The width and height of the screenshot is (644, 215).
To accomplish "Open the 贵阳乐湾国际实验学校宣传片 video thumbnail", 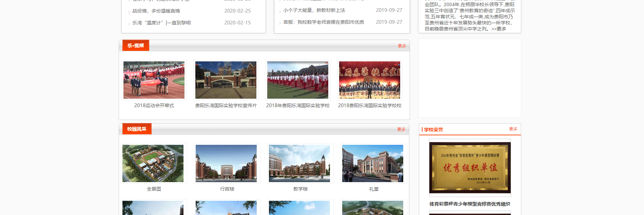I will (x=226, y=80).
